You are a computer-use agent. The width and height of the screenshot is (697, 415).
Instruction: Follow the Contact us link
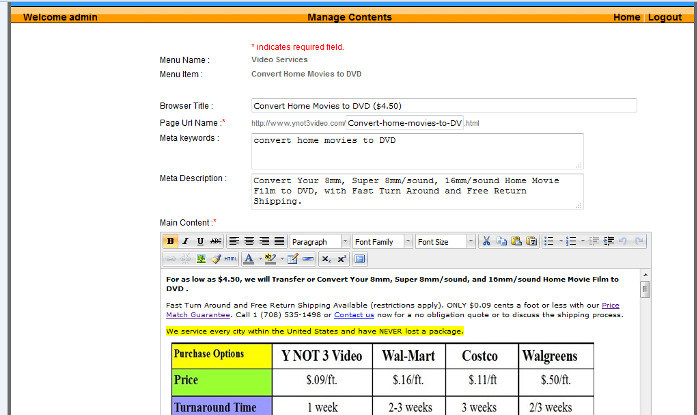click(354, 315)
